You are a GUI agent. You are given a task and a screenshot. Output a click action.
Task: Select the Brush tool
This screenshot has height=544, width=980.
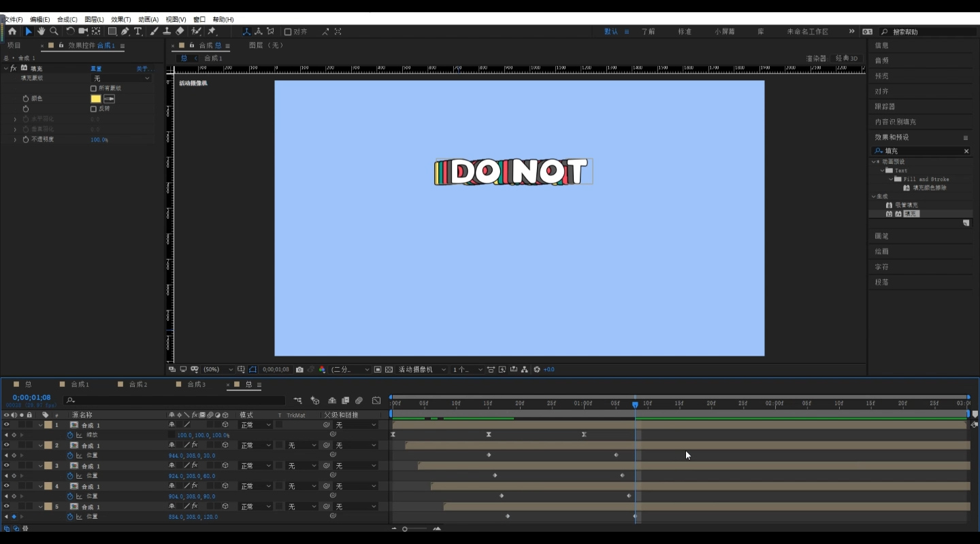[154, 31]
